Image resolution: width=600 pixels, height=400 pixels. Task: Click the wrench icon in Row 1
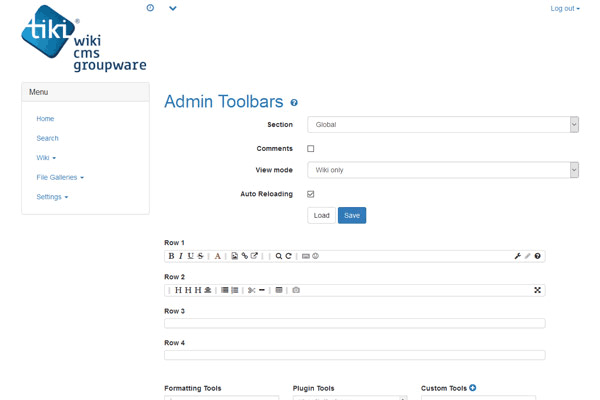[x=518, y=256]
